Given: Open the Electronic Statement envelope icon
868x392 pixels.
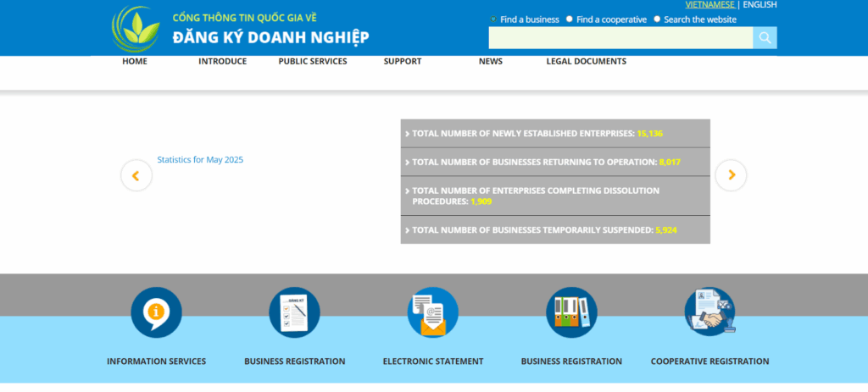Looking at the screenshot, I should point(433,312).
